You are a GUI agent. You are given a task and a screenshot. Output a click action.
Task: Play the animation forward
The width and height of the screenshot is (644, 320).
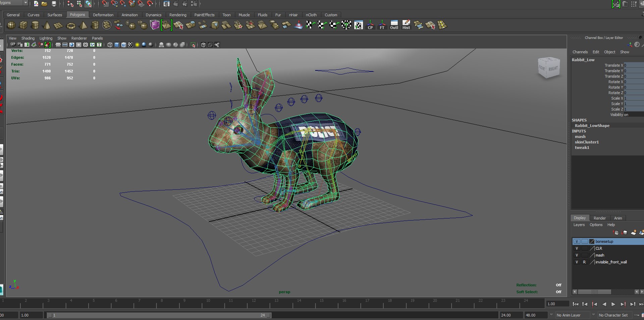click(613, 304)
